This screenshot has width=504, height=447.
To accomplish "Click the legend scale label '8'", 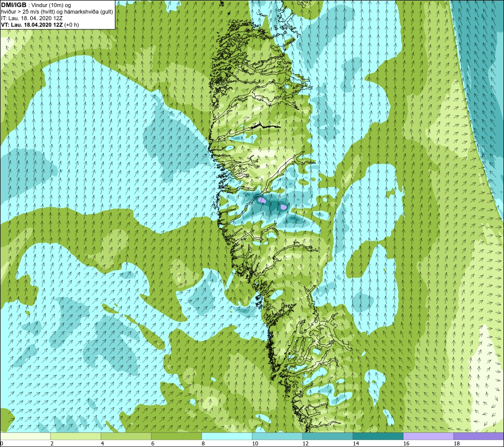I will pos(203,443).
